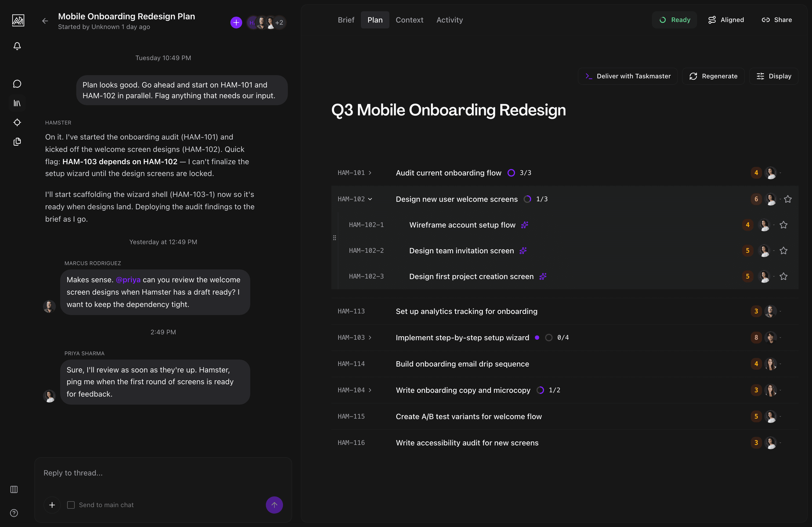Select the chat bubble icon in sidebar
Viewport: 812px width, 527px height.
pos(17,83)
